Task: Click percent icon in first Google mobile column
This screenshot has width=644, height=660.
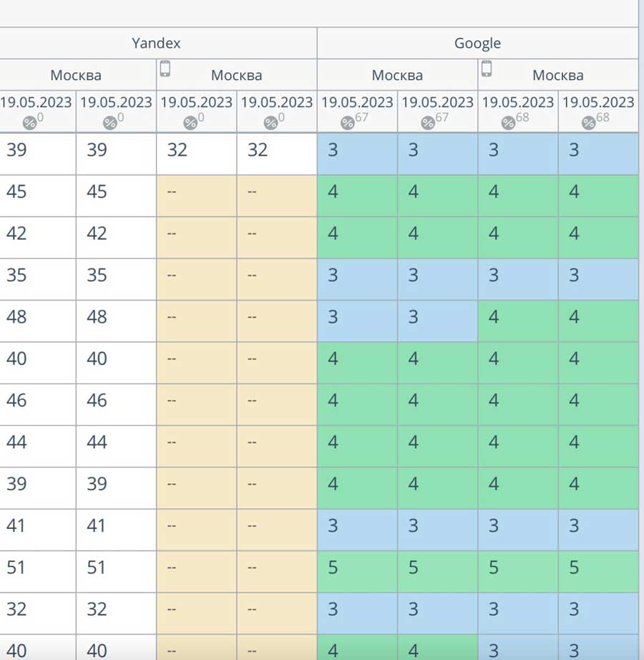Action: [508, 122]
